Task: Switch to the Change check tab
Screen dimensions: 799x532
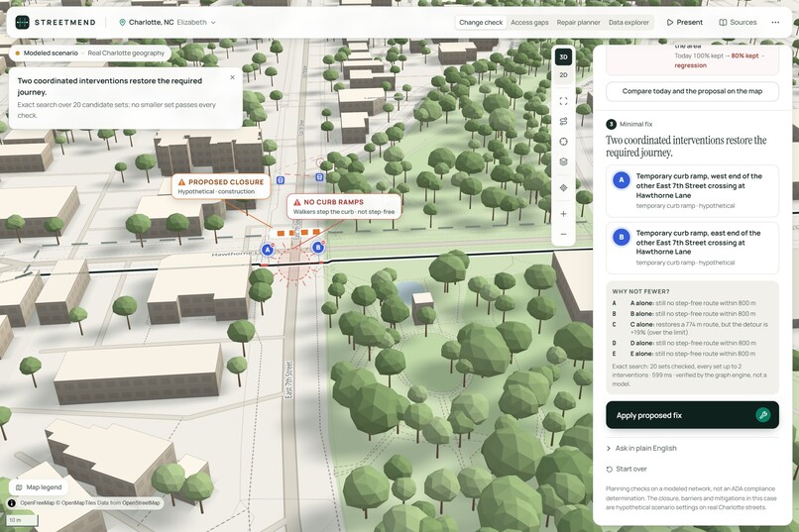Action: tap(481, 23)
